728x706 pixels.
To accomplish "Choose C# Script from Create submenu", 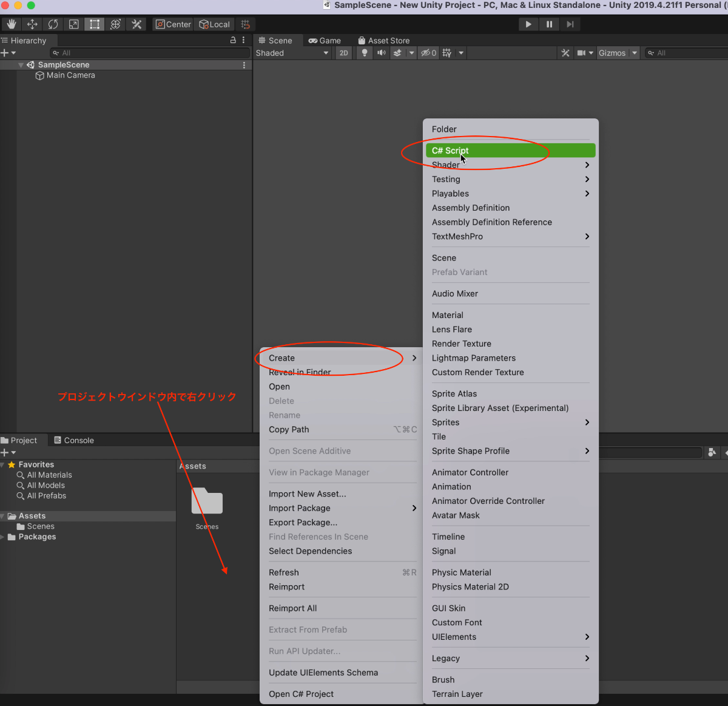I will click(510, 151).
